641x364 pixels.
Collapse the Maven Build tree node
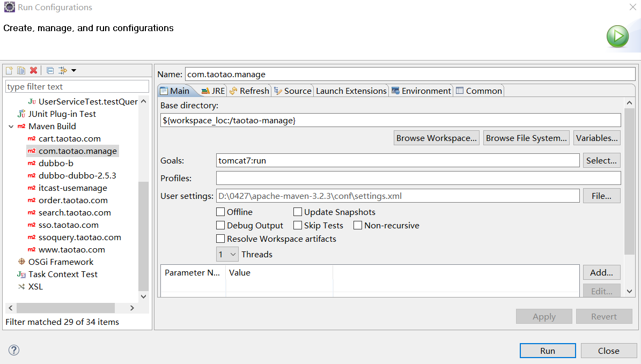coord(11,127)
